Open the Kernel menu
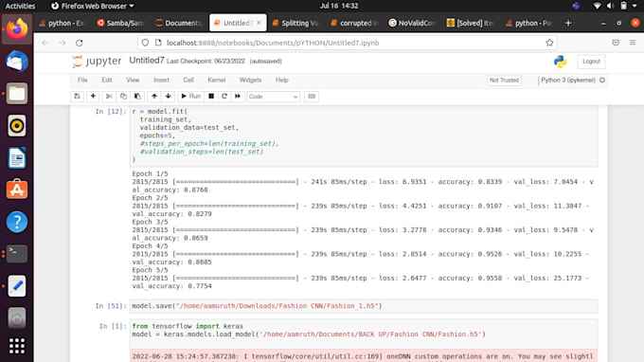Image resolution: width=644 pixels, height=362 pixels. click(x=217, y=81)
